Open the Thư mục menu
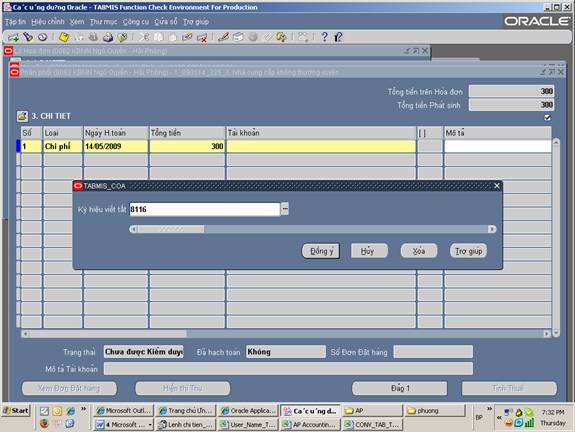Image resolution: width=575 pixels, height=432 pixels. tap(103, 22)
